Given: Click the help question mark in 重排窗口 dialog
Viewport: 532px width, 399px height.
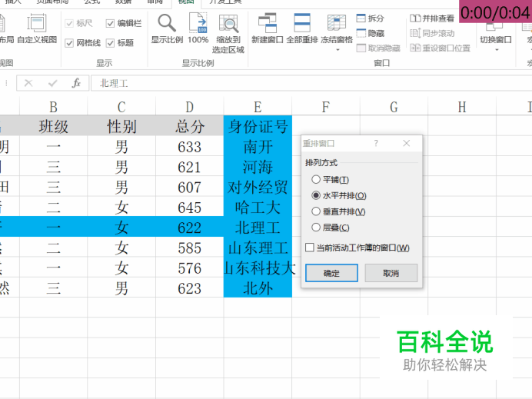Looking at the screenshot, I should coord(376,143).
